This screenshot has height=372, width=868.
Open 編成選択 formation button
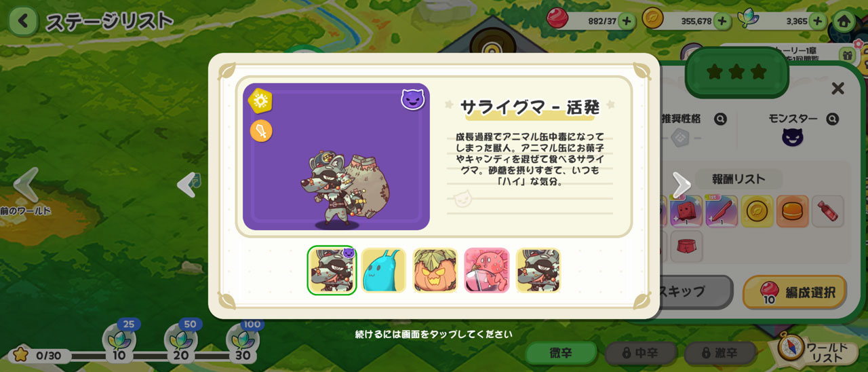pos(795,293)
